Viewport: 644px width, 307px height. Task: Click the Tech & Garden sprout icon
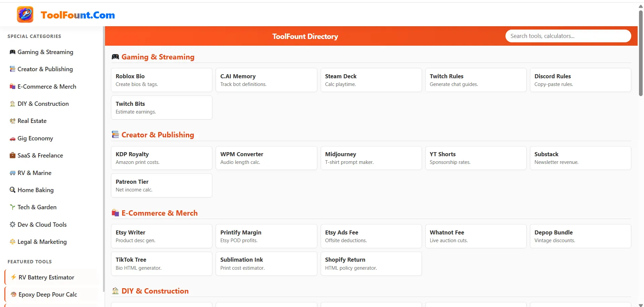click(x=12, y=207)
